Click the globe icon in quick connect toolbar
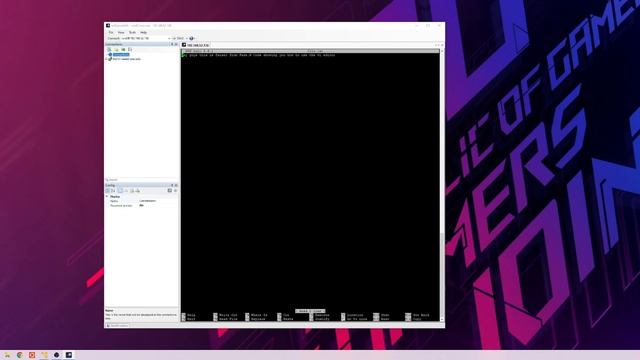The height and width of the screenshot is (360, 640). (191, 38)
